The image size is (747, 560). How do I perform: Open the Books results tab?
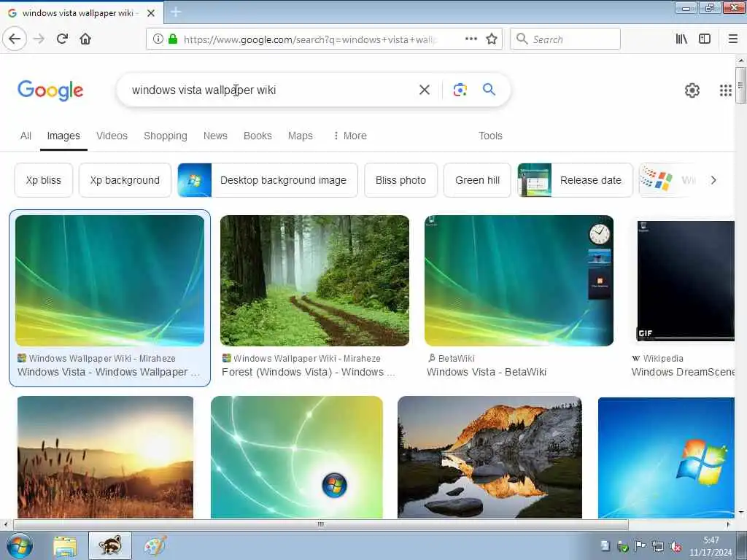pyautogui.click(x=258, y=136)
